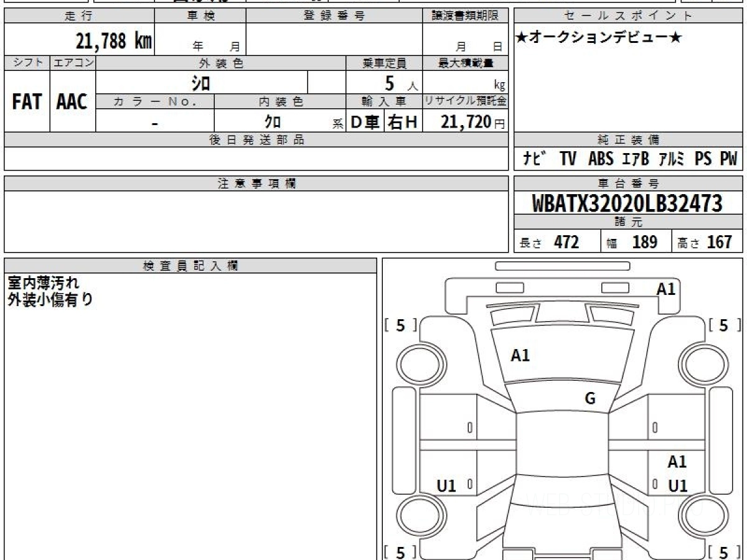747x560 pixels.
Task: Click the ★オークションデビュー★ sales point text
Action: click(599, 38)
